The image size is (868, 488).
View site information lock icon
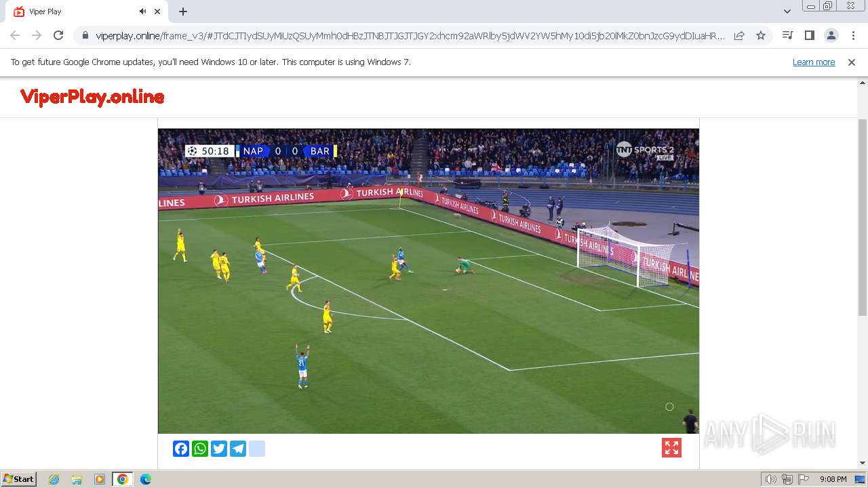tap(85, 35)
